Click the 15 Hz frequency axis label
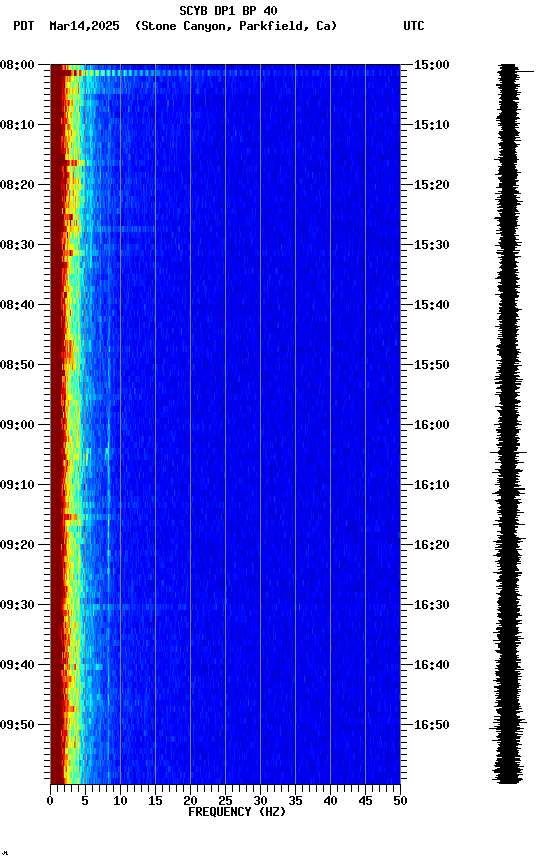 pos(155,801)
